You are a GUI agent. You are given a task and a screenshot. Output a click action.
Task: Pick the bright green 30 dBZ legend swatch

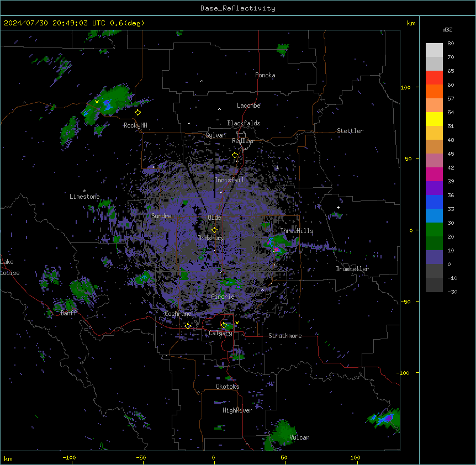(434, 230)
